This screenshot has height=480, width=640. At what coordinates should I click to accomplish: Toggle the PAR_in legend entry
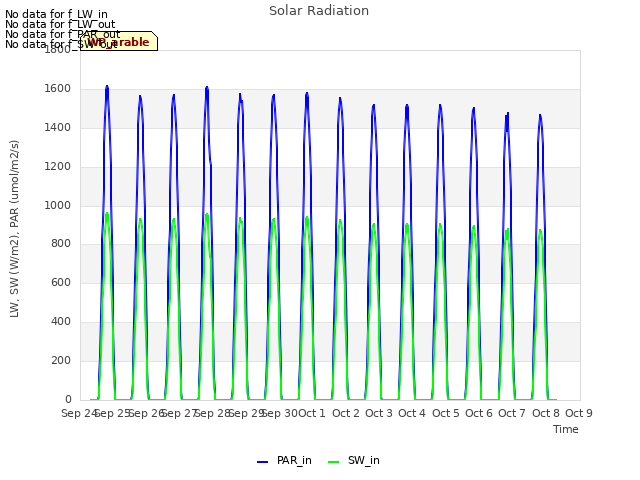[284, 460]
